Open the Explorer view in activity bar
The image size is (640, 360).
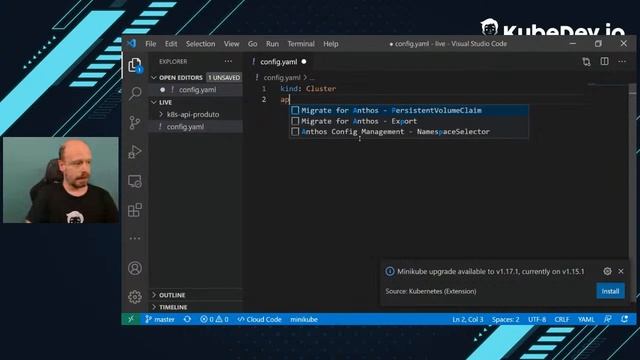[135, 64]
